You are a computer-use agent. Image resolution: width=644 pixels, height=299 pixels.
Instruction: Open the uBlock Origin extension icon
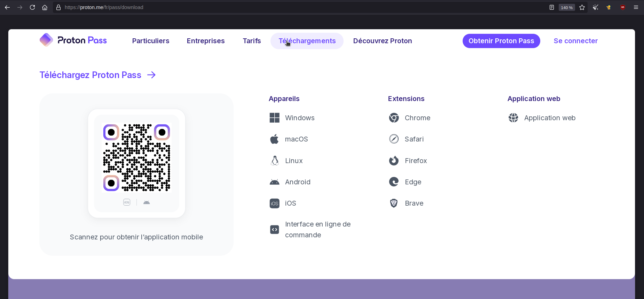[x=623, y=7]
